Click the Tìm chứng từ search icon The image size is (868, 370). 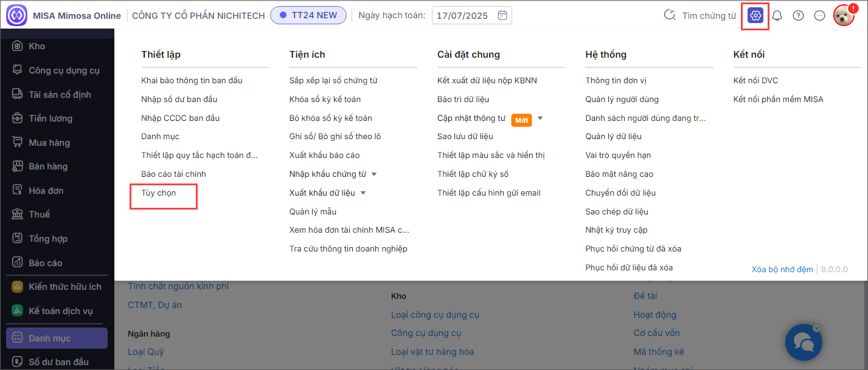click(x=669, y=16)
